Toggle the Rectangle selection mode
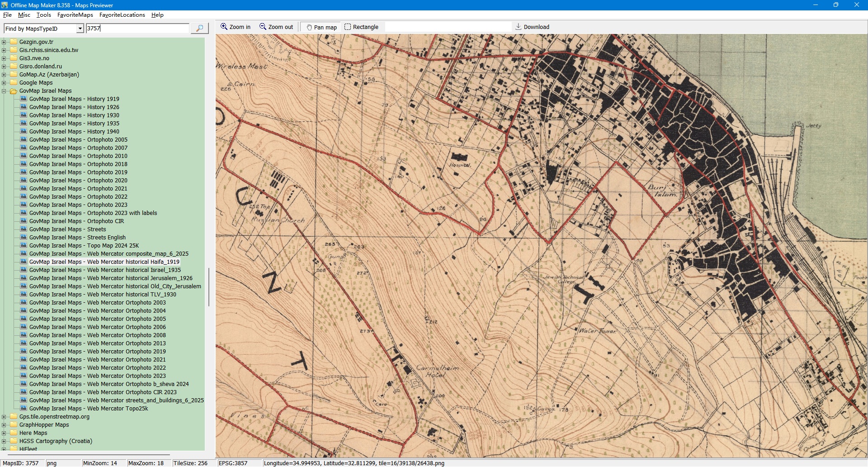 point(361,27)
